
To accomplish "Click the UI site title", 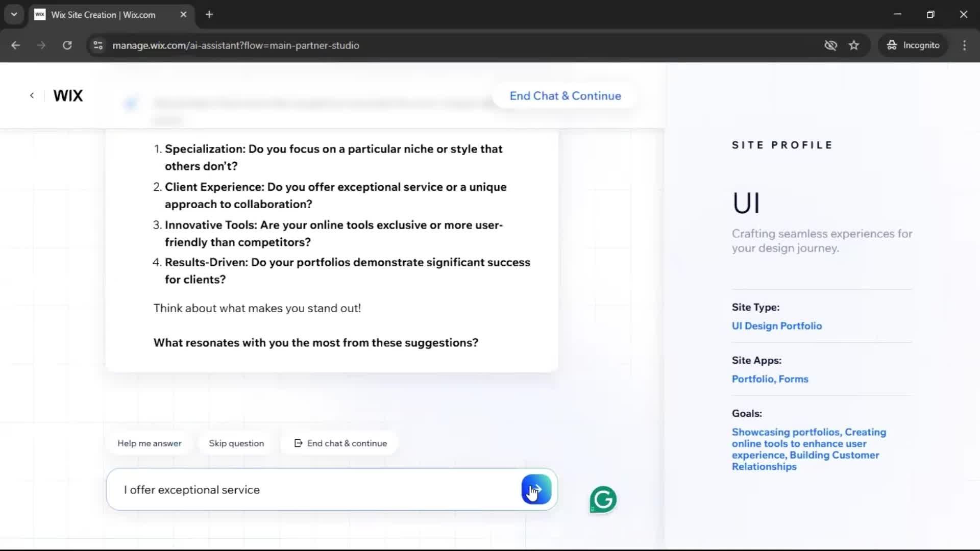I will [746, 203].
